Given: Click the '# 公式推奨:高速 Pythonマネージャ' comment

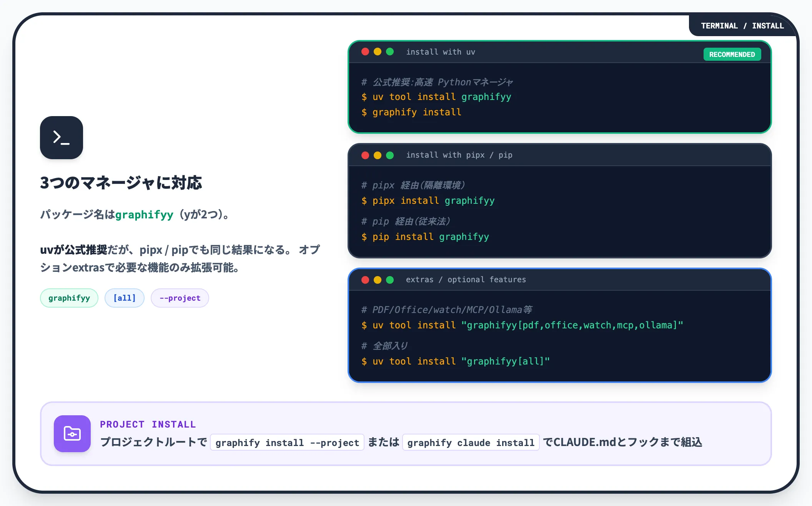Looking at the screenshot, I should click(437, 82).
